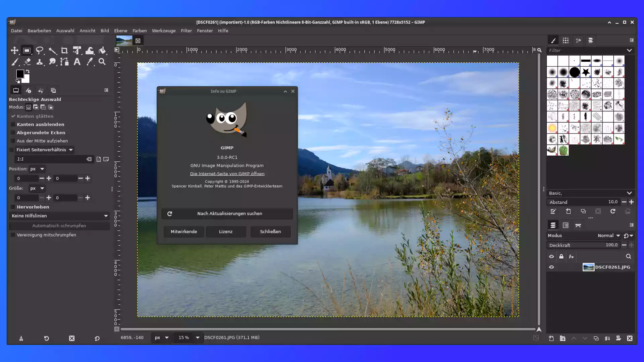Refresh the brushes list
The width and height of the screenshot is (644, 362).
click(x=613, y=211)
